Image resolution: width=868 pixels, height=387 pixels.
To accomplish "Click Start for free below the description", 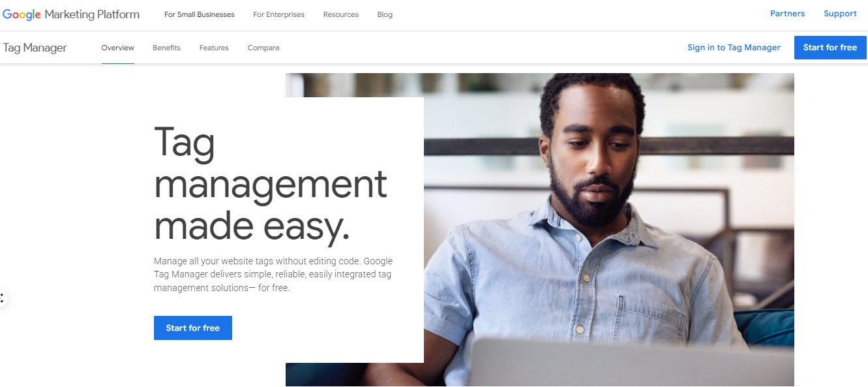I will tap(193, 328).
